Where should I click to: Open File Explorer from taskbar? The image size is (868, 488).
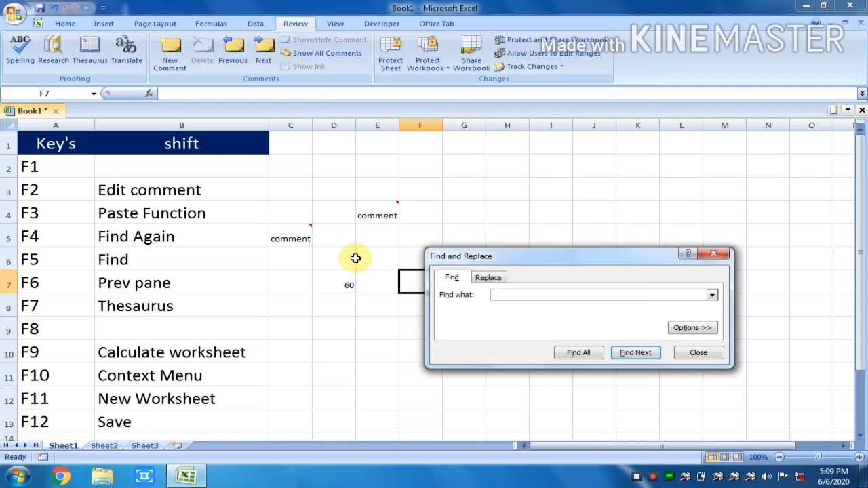(102, 476)
